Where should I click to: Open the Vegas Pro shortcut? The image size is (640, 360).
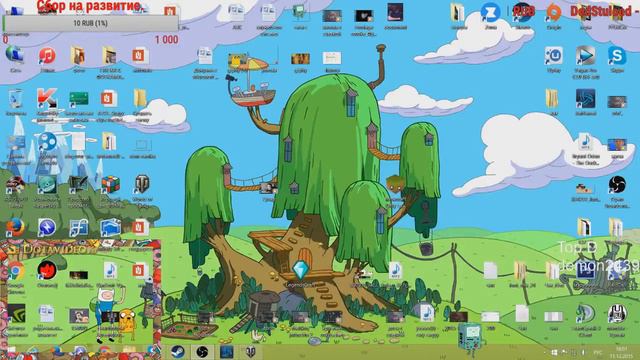coord(585,56)
